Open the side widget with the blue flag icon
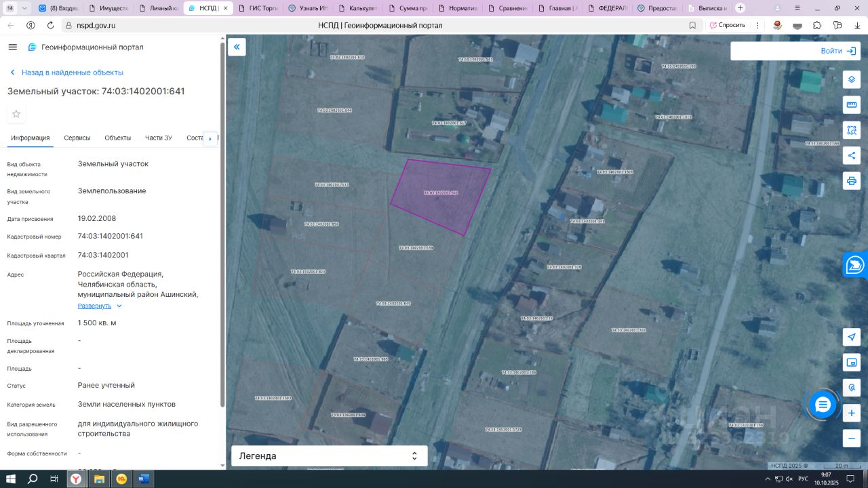The width and height of the screenshot is (868, 488). click(856, 264)
